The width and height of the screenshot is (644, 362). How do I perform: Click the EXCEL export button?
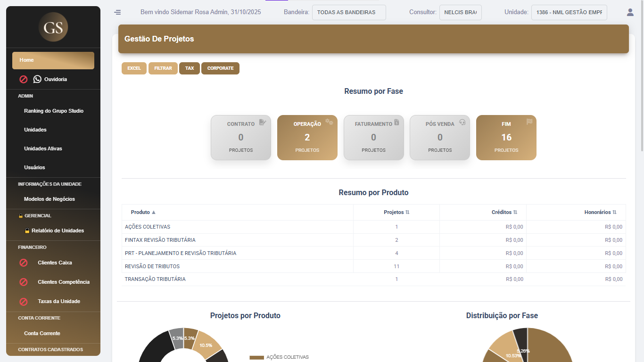click(134, 68)
